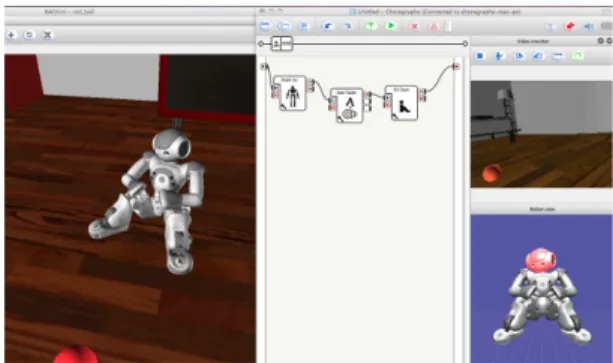The image size is (613, 363).
Task: Select the Sit Down box in flow diagram
Action: click(x=401, y=103)
